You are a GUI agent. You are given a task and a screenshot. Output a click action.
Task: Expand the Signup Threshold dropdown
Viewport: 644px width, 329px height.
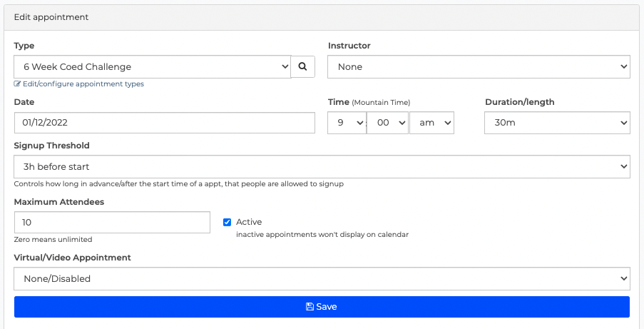tap(322, 166)
